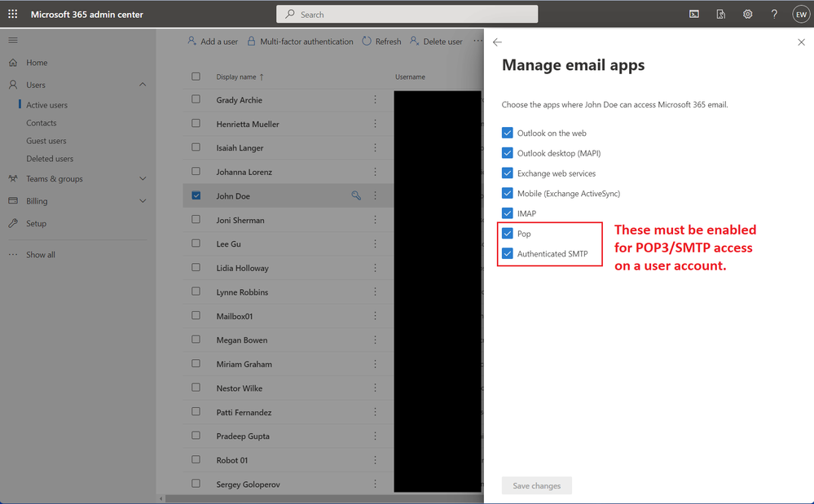814x504 pixels.
Task: Click Save changes button
Action: click(537, 486)
